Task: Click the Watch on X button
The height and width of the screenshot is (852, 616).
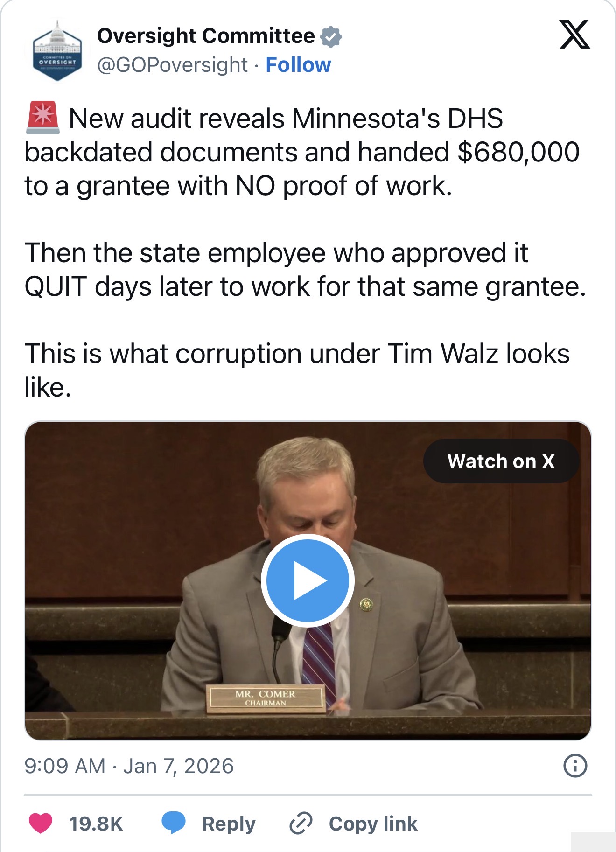Action: (501, 461)
